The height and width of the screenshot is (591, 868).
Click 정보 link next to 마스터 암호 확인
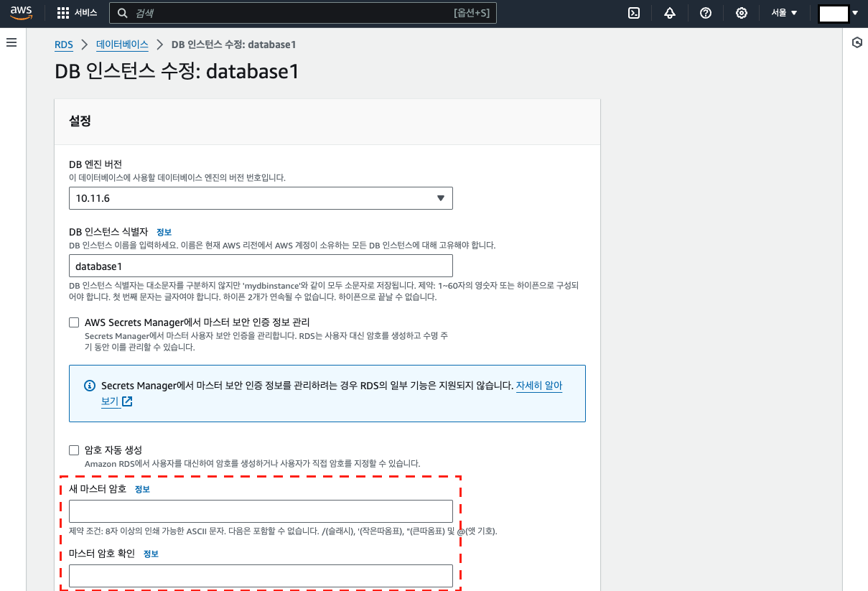pos(151,554)
